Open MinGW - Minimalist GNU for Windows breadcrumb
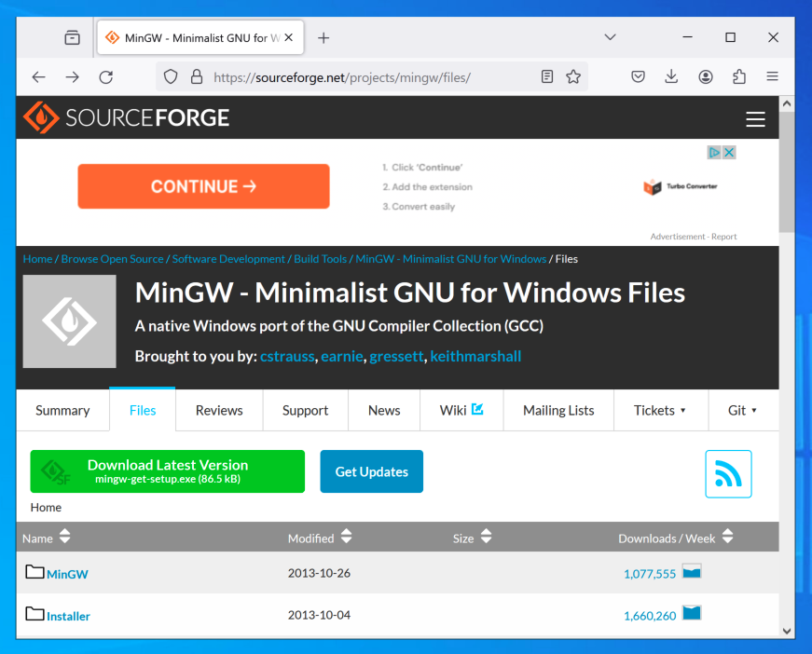 click(450, 259)
